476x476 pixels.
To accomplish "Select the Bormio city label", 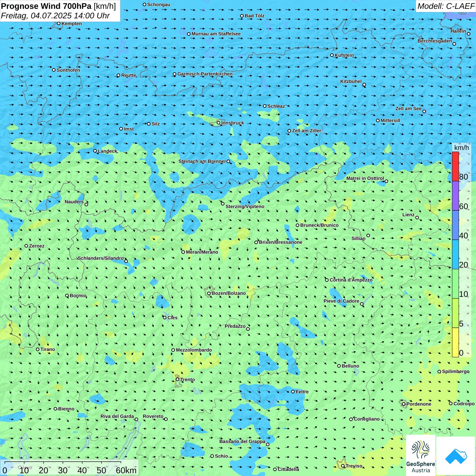I will (x=78, y=296).
